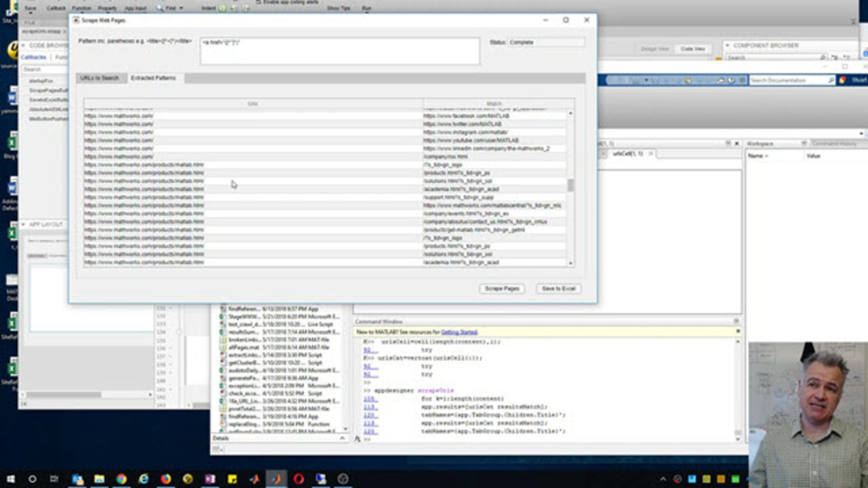Select the instagram.com/matlab match cell
868x488 pixels.
pos(494,132)
